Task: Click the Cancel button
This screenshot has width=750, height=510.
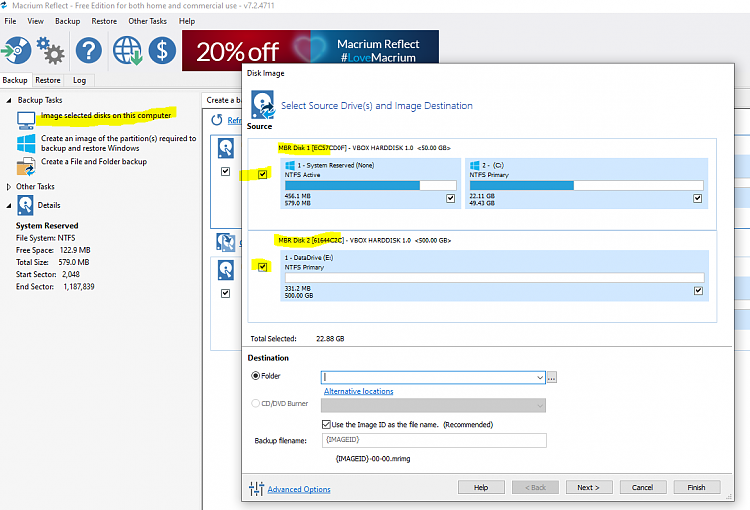Action: coord(642,488)
